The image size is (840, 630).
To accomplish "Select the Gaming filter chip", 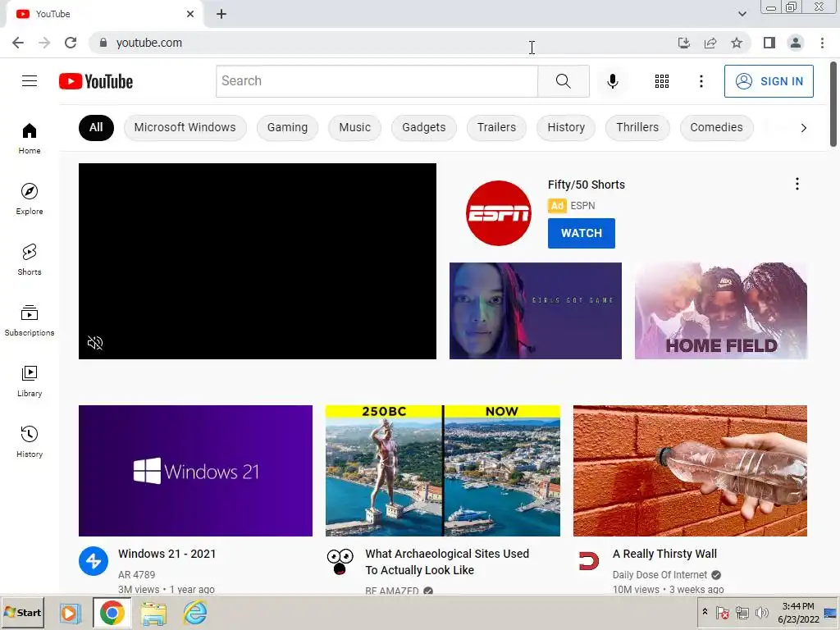I will pos(287,127).
